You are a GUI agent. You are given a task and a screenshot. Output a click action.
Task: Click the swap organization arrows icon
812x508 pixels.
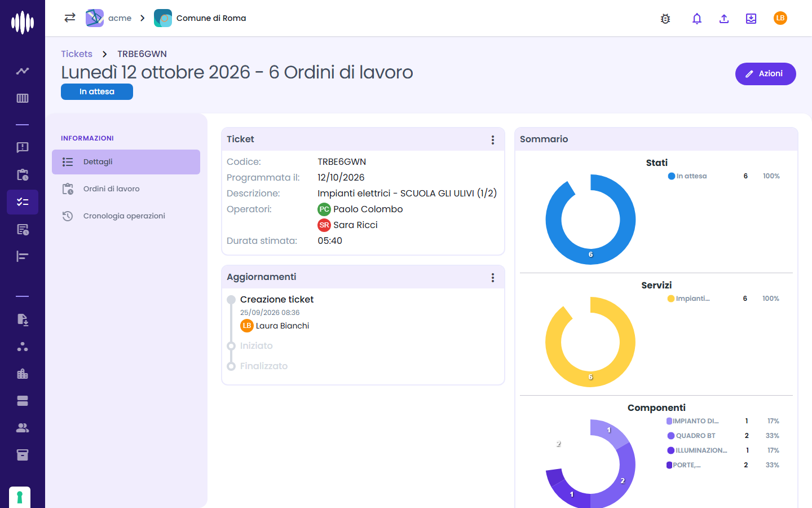coord(70,18)
